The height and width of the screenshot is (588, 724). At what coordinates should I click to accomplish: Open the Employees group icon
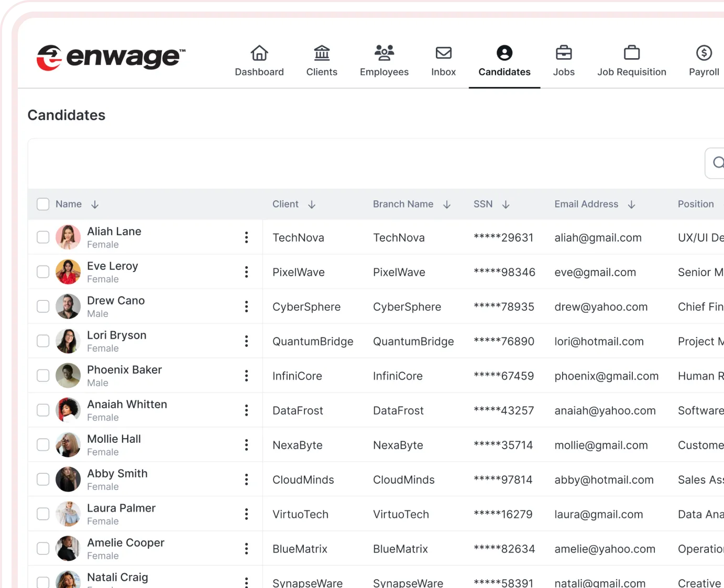(x=384, y=53)
